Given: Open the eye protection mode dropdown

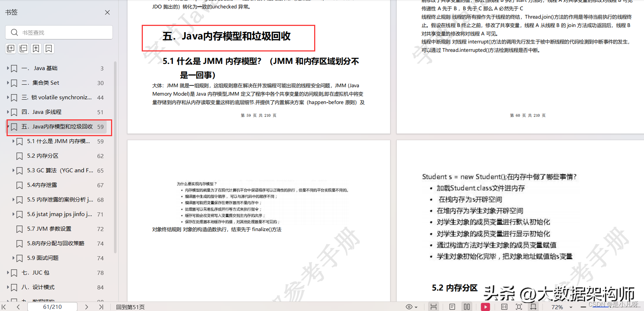Looking at the screenshot, I should coord(412,307).
